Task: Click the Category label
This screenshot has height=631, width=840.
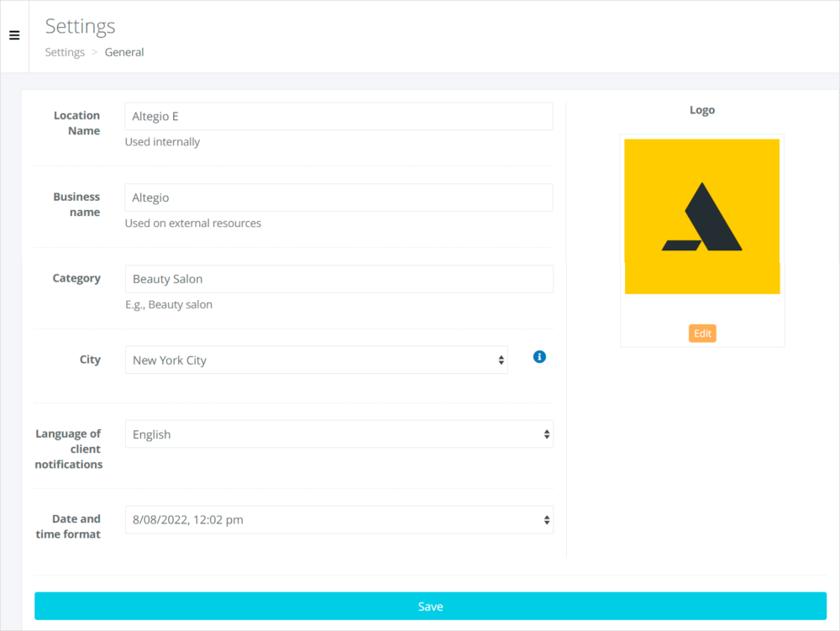Action: [x=76, y=278]
